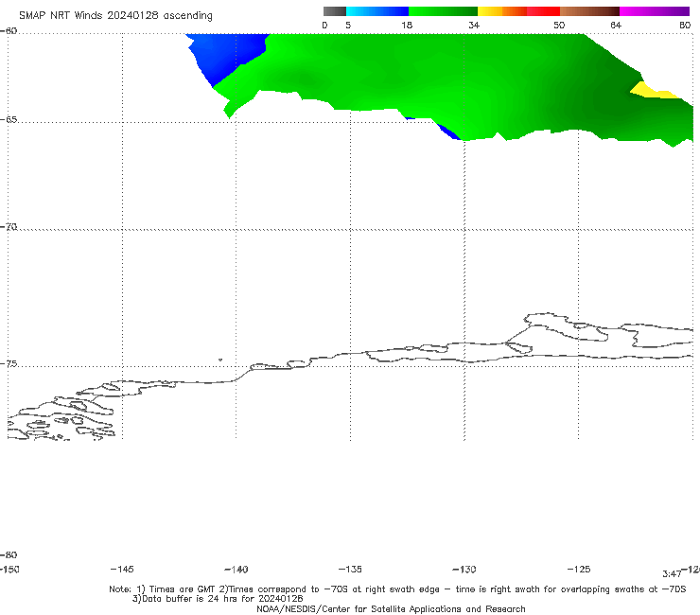Click the longitude label '-150'
The image size is (700, 615).
9,569
